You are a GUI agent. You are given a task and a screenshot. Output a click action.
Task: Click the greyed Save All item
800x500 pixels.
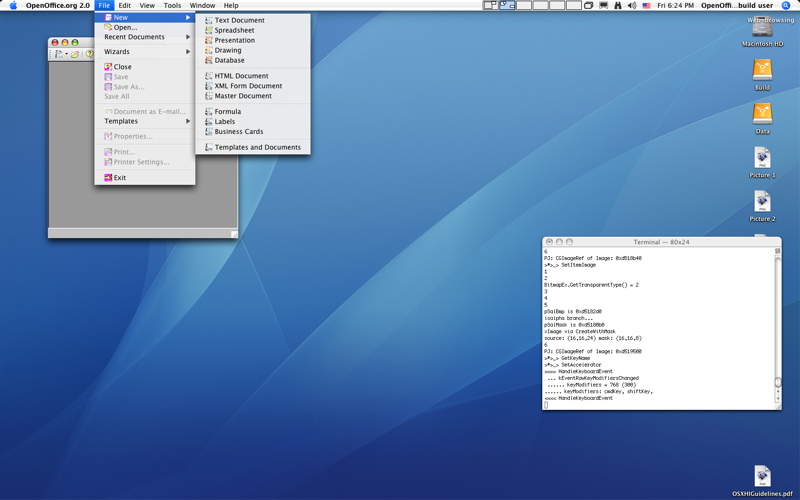point(144,96)
